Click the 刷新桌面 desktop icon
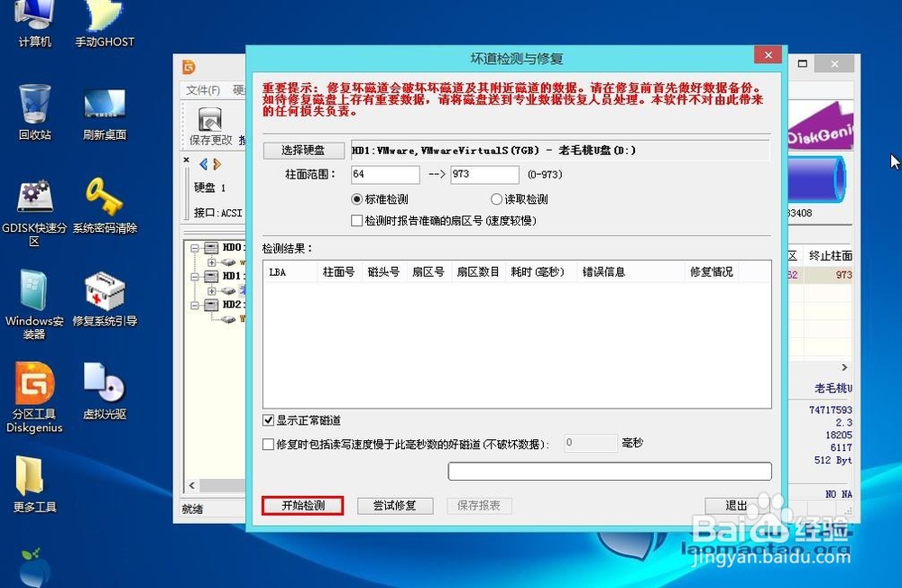902x588 pixels. 104,114
